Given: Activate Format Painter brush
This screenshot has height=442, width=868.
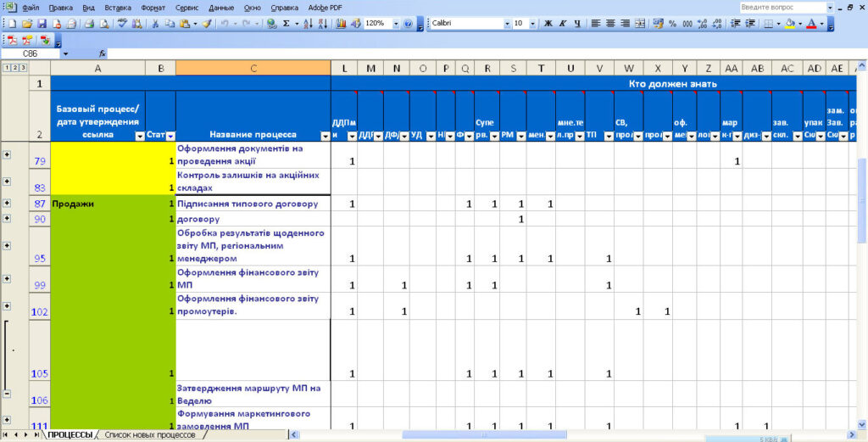Looking at the screenshot, I should (207, 24).
